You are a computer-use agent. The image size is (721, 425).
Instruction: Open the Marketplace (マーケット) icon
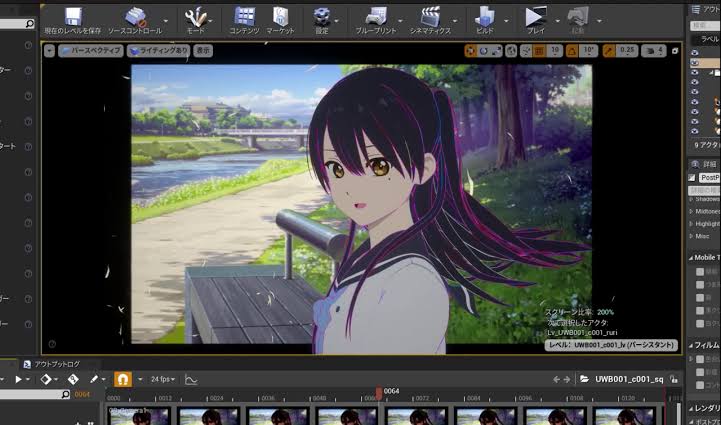280,17
